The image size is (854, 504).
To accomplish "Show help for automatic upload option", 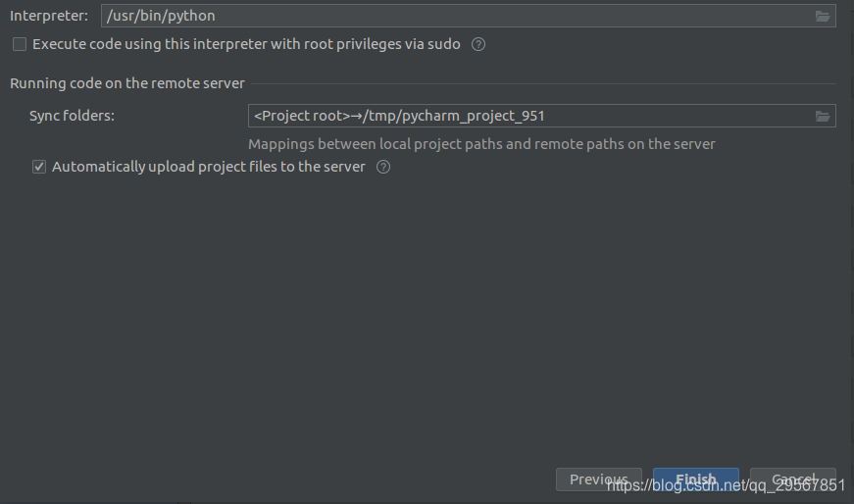I will tap(383, 168).
